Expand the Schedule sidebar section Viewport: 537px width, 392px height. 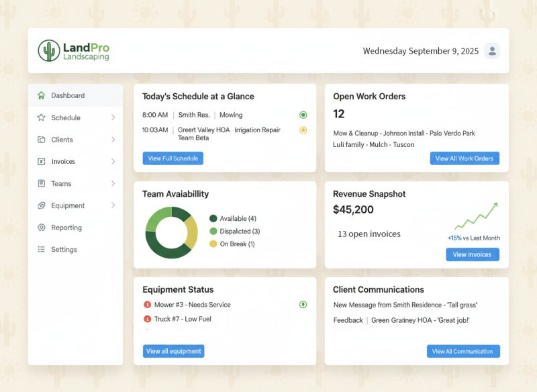click(113, 117)
